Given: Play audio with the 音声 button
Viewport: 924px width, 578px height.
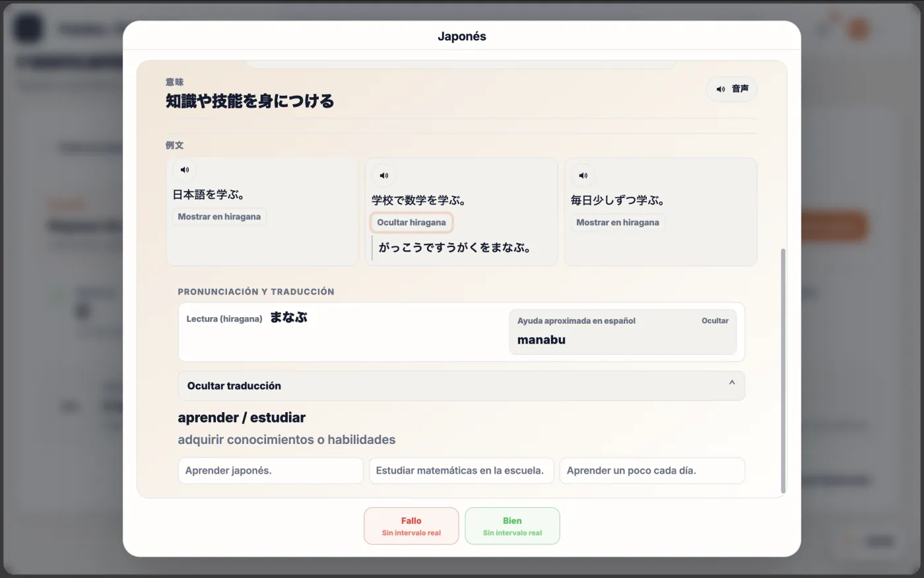Looking at the screenshot, I should (731, 89).
